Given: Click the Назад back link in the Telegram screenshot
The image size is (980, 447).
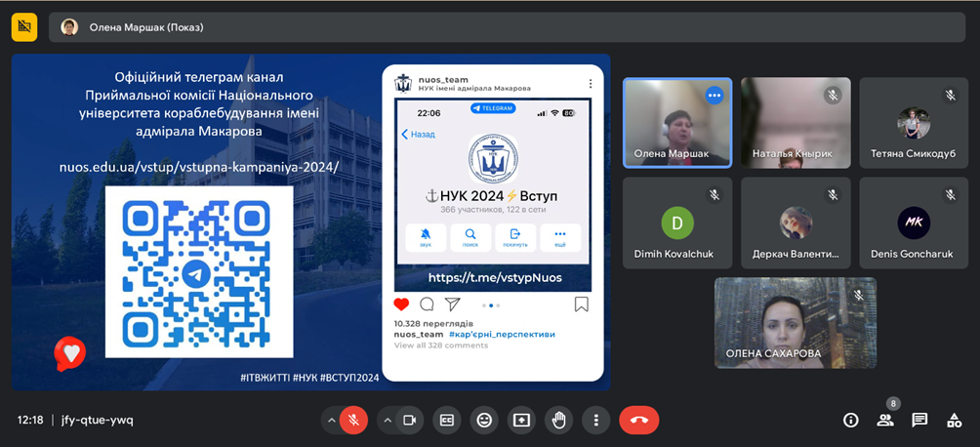Looking at the screenshot, I should pos(418,134).
